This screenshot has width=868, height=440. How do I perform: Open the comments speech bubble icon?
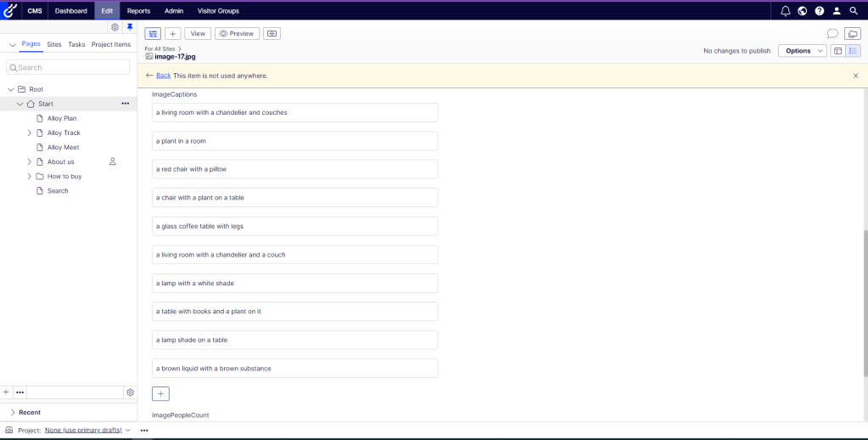832,34
